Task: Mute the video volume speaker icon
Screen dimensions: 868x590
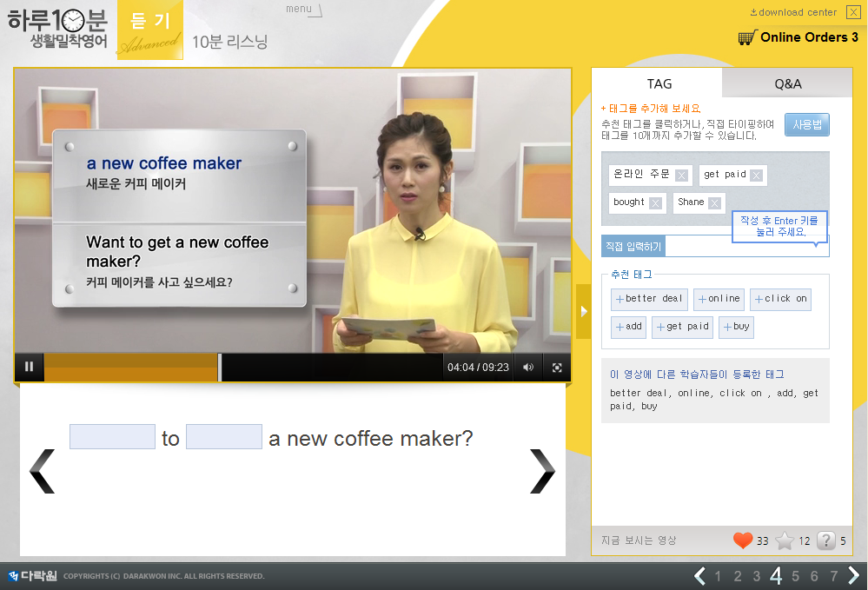Action: 528,368
